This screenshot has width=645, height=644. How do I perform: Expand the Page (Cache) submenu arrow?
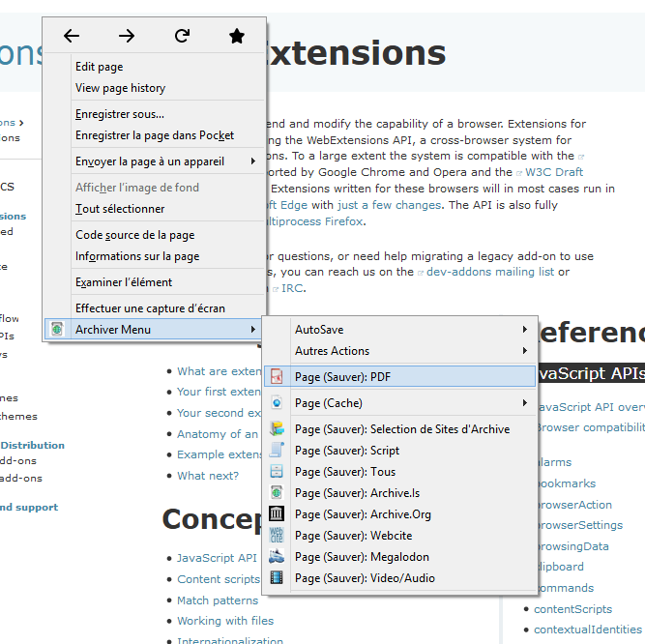525,403
